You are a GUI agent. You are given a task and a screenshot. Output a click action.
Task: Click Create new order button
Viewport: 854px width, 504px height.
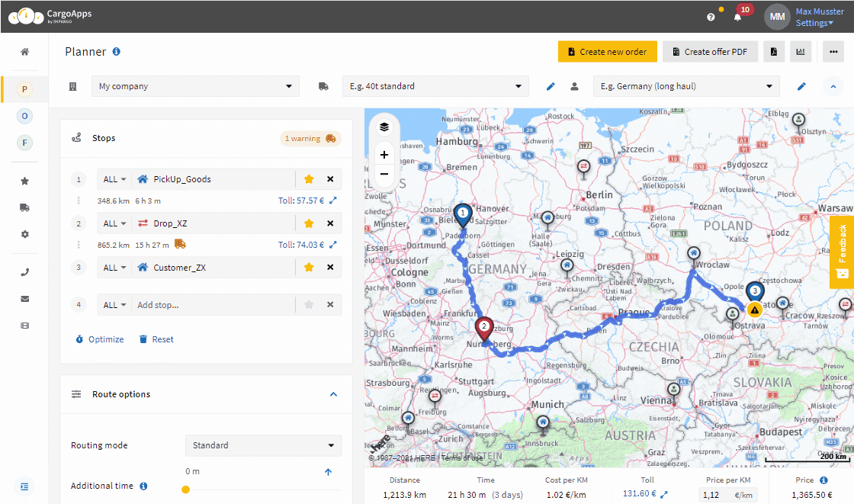pos(608,52)
